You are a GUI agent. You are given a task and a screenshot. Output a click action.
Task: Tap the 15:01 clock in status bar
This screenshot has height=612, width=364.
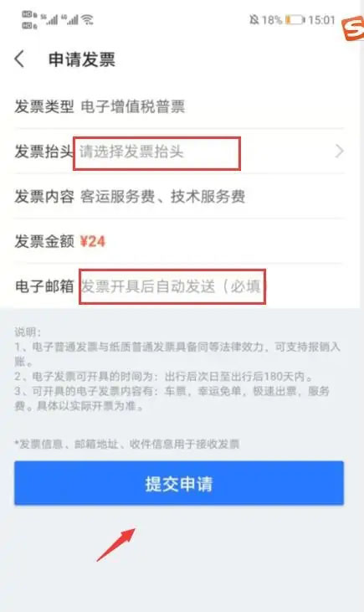[321, 19]
